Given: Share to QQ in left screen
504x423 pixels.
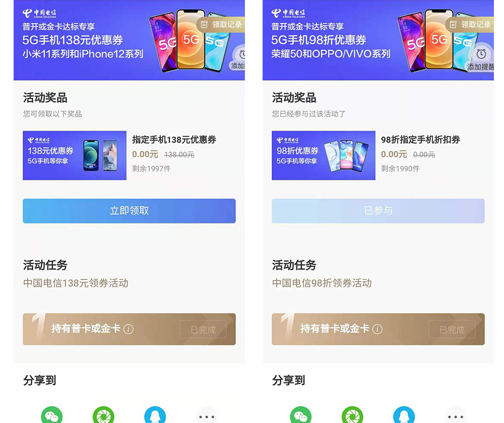Looking at the screenshot, I should [155, 415].
